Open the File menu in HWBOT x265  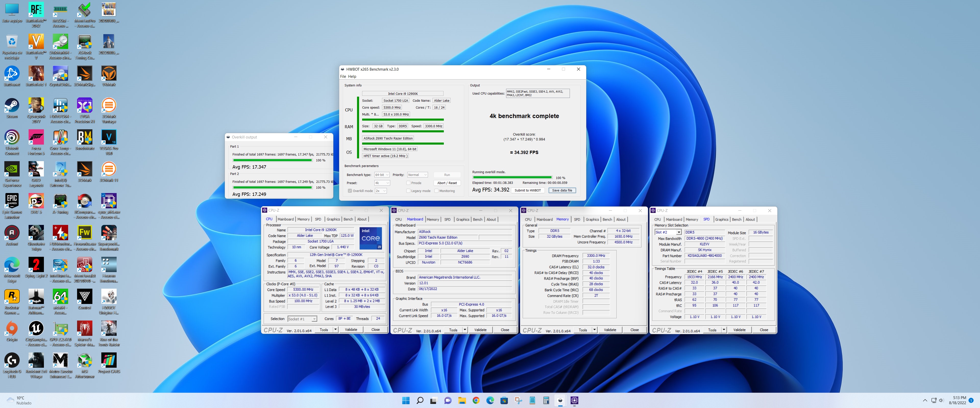(343, 76)
